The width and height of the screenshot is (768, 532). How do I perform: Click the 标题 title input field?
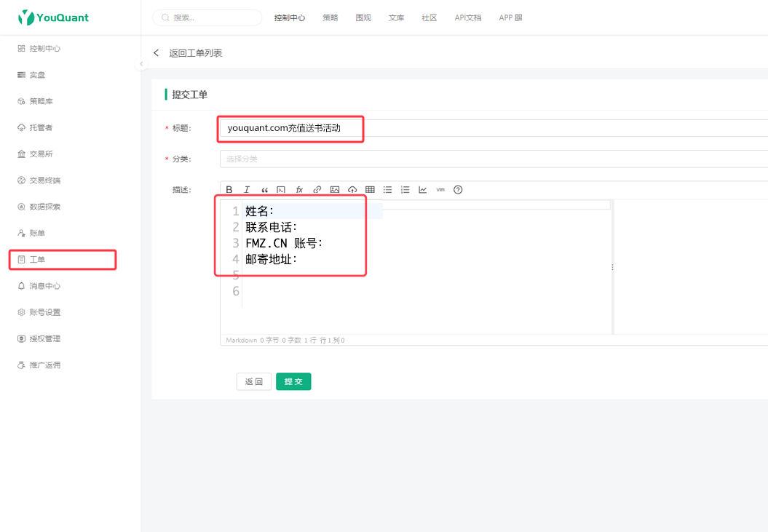(x=494, y=128)
